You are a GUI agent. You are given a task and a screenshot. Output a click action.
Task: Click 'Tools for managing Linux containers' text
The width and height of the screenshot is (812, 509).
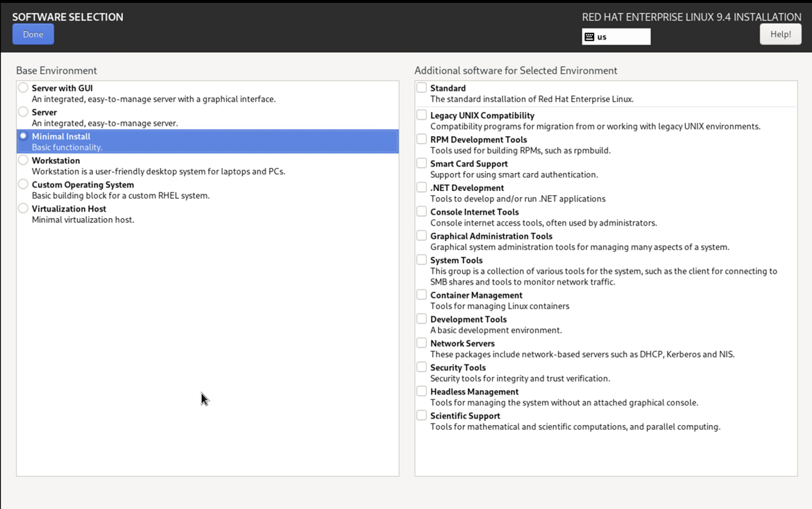pos(500,306)
